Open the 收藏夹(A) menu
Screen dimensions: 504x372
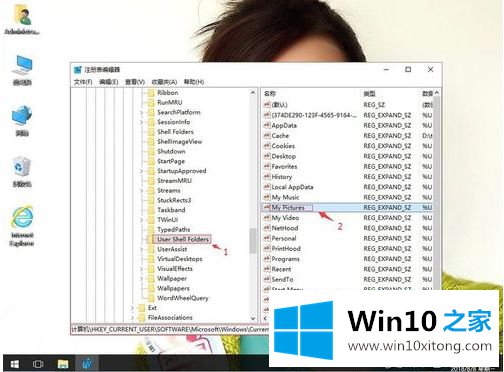tap(164, 82)
